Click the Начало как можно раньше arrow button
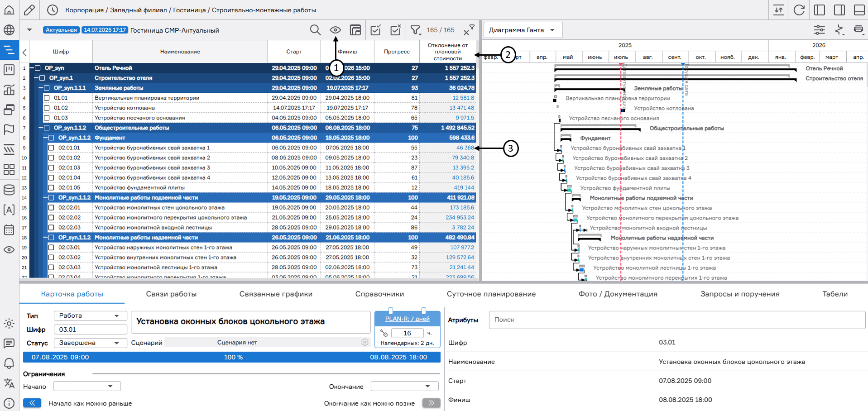 (x=32, y=403)
